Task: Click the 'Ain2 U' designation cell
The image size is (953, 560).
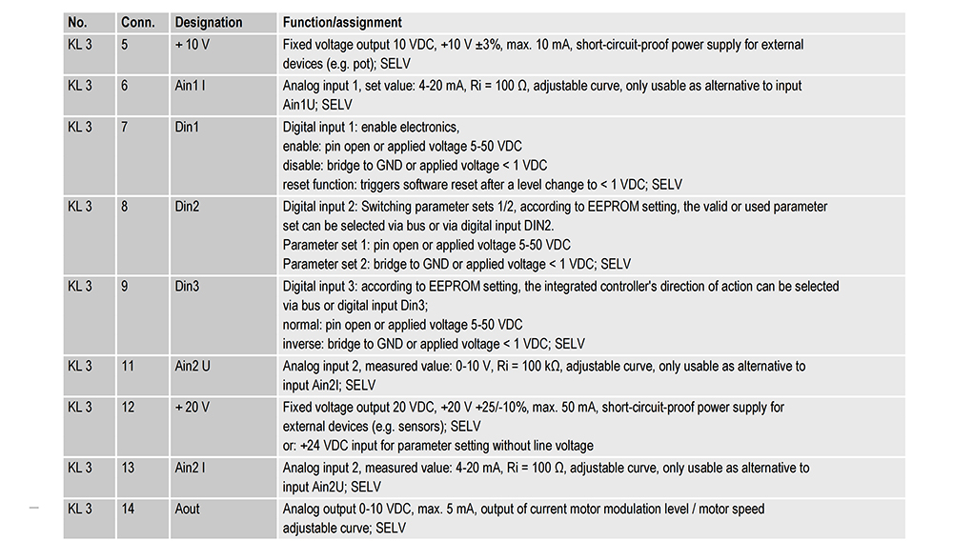Action: pos(193,366)
